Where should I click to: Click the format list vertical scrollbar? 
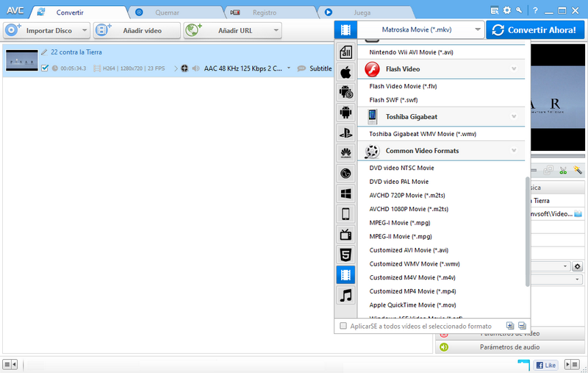pos(527,232)
